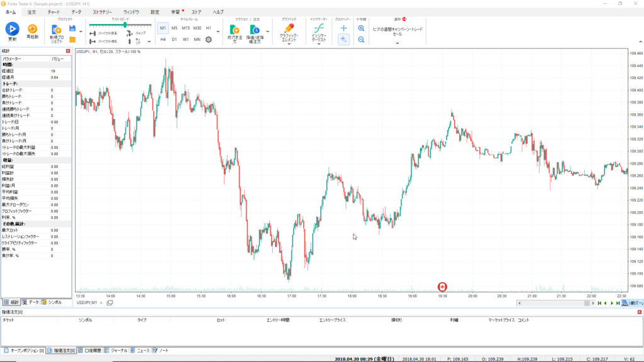The image size is (644, 362).
Task: Step chart left with green arrow
Action: 606,303
